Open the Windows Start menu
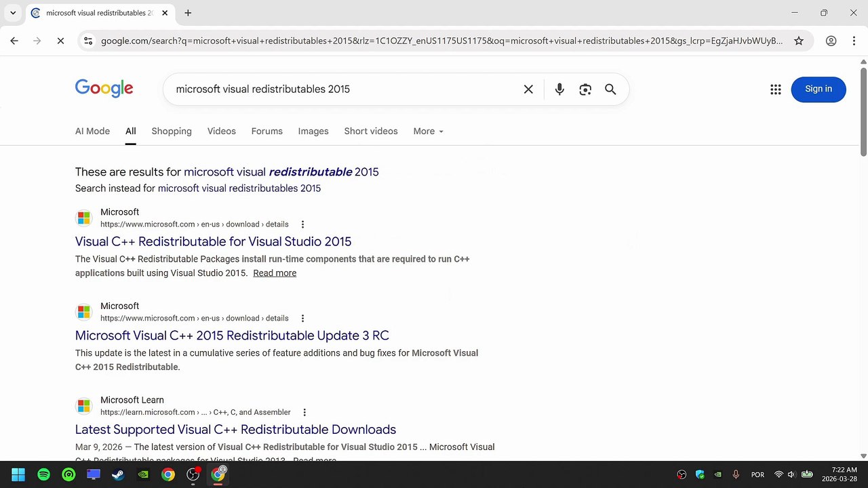Screen dimensions: 868x488 pos(18,474)
